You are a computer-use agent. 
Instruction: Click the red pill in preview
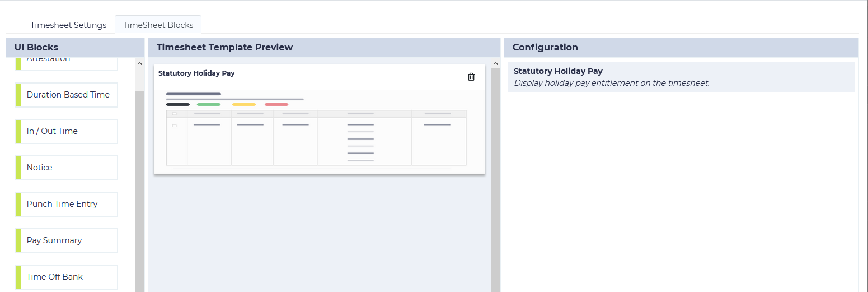coord(276,104)
